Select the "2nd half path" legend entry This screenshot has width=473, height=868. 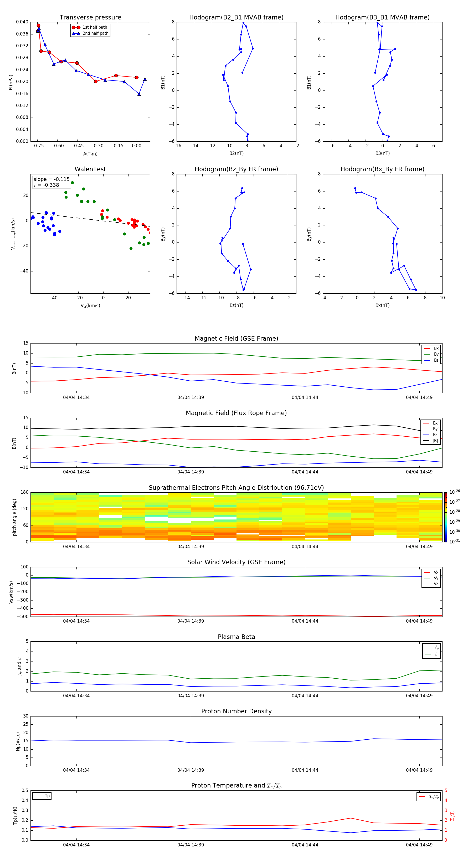coord(90,33)
